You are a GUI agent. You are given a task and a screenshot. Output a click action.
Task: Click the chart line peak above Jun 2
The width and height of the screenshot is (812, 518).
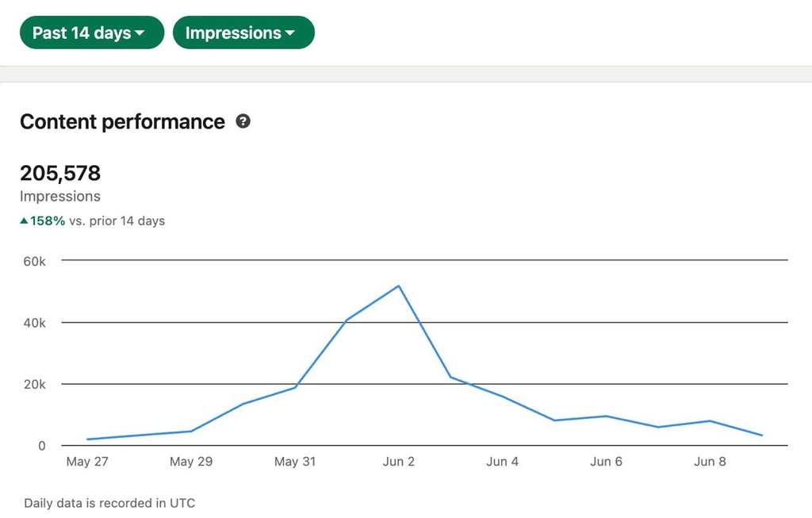[x=398, y=286]
